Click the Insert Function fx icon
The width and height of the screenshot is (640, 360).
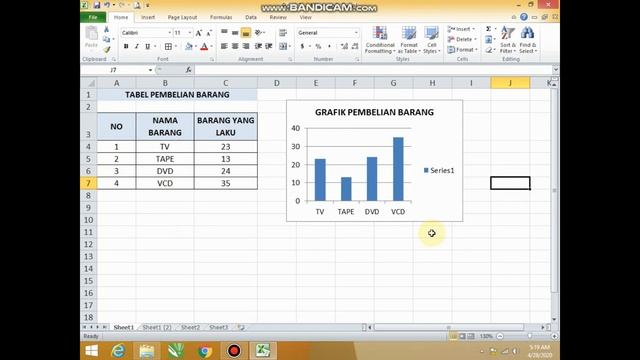[188, 70]
